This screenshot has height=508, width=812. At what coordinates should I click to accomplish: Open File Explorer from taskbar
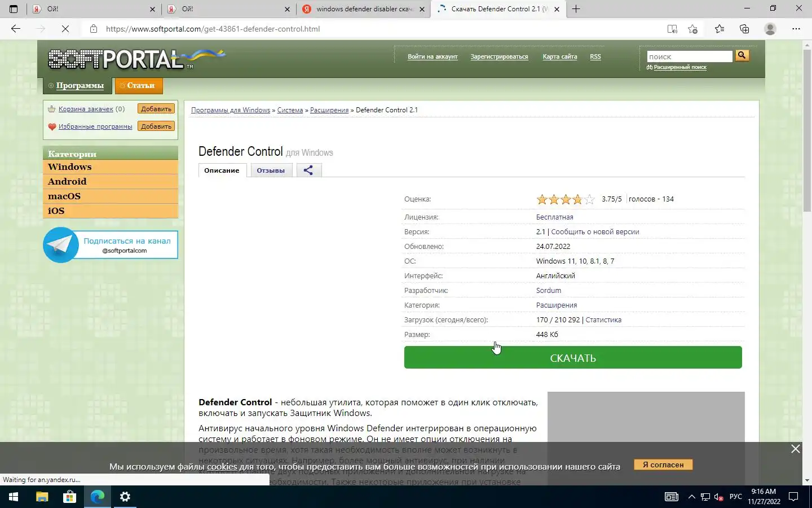(x=42, y=497)
